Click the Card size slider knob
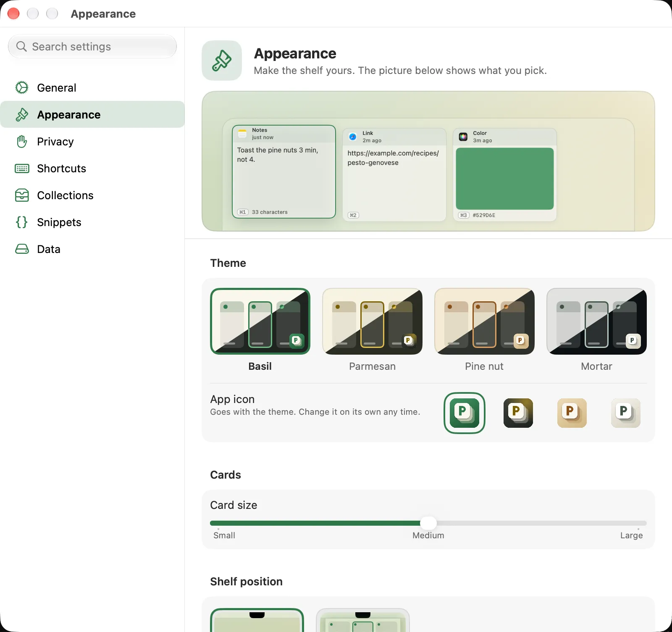The height and width of the screenshot is (632, 672). click(x=428, y=523)
